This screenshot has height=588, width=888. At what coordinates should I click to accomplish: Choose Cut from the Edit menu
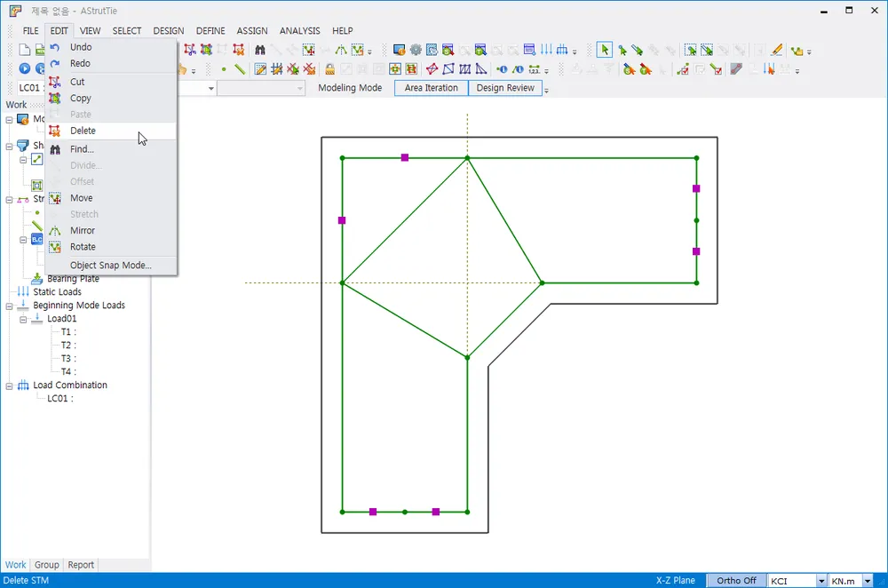[x=111, y=82]
